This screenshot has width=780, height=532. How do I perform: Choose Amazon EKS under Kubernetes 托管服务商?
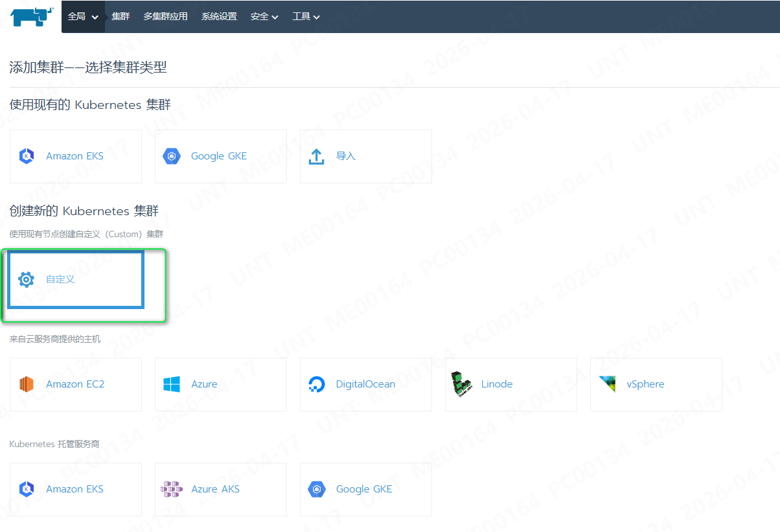coord(75,489)
